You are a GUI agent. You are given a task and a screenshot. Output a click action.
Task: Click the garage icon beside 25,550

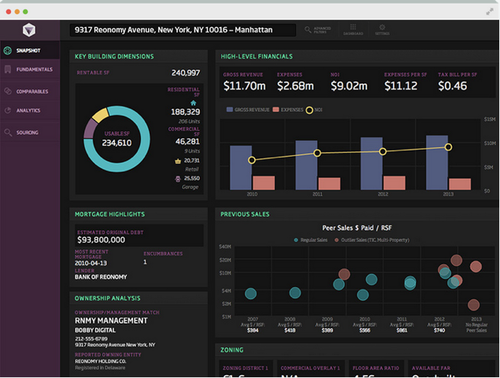point(178,179)
